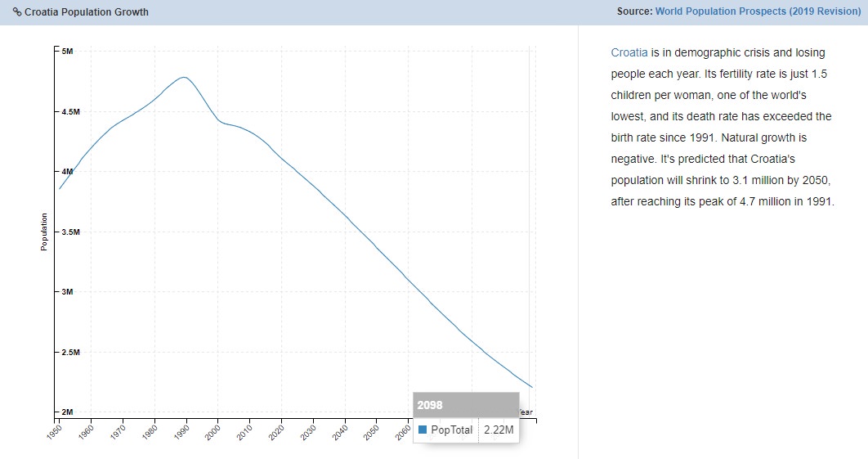
Task: Click the 2M y-axis label
Action: [x=67, y=412]
